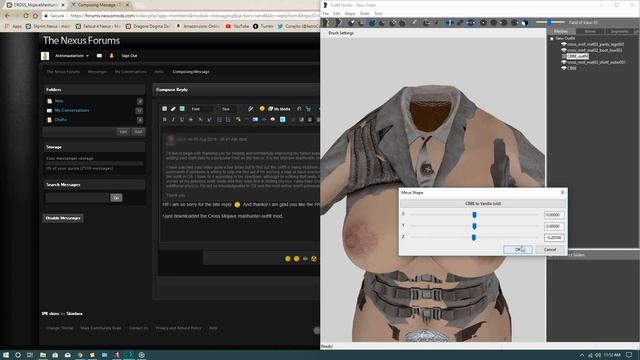This screenshot has width=640, height=360.
Task: Open the Size dropdown in the editor
Action: [230, 109]
